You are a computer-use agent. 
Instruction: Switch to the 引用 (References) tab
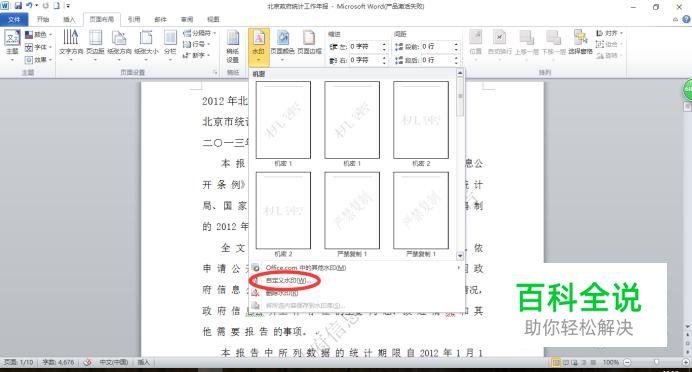pos(134,19)
